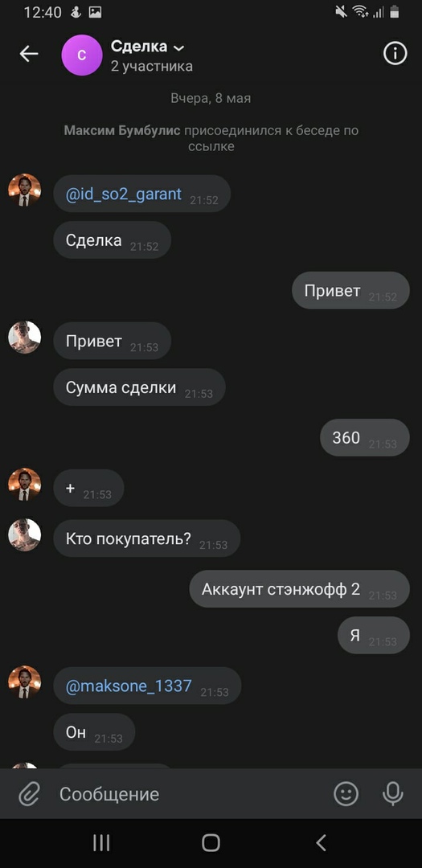Screen dimensions: 422x868
Task: Select the 360 message bubble
Action: 365,438
